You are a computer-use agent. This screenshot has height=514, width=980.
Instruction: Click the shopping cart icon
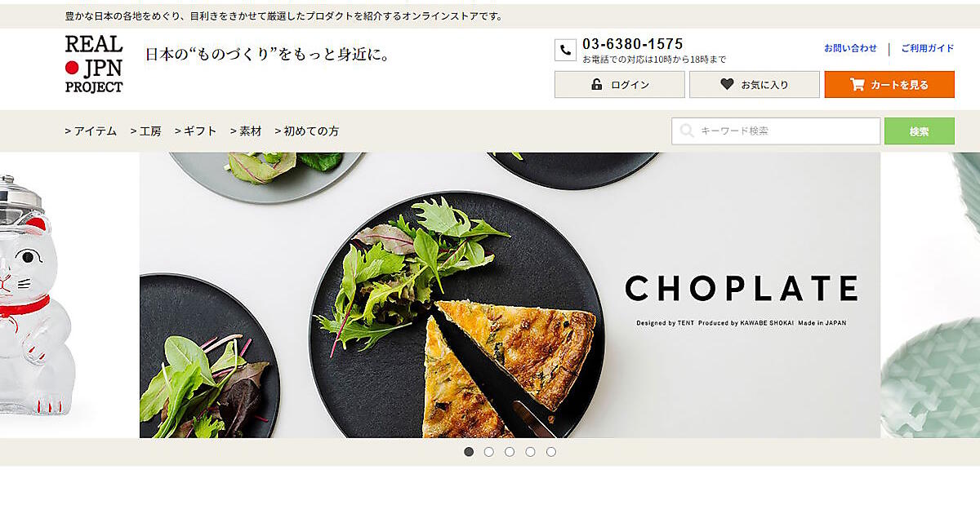pyautogui.click(x=857, y=84)
